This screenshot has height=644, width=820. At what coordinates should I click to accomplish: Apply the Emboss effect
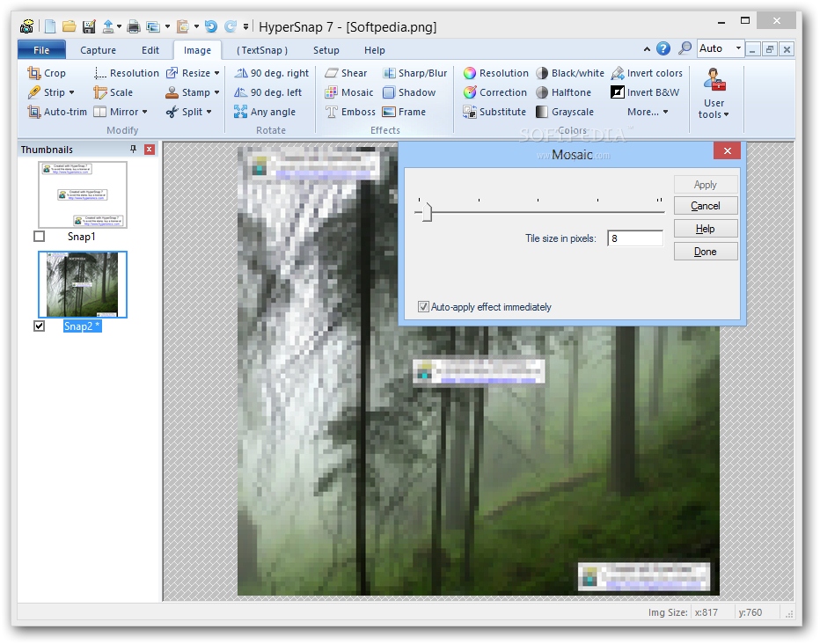(350, 112)
